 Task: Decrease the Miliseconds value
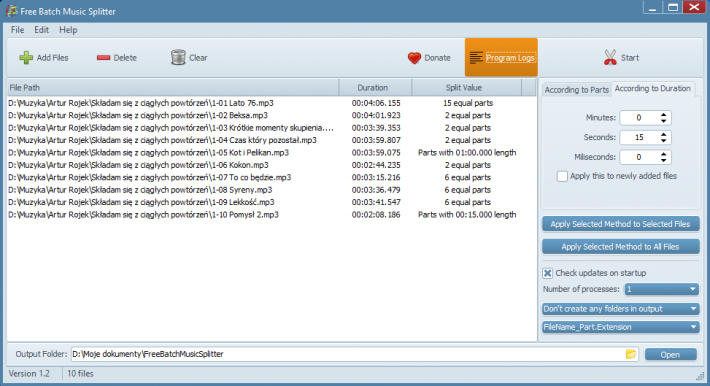click(x=663, y=160)
